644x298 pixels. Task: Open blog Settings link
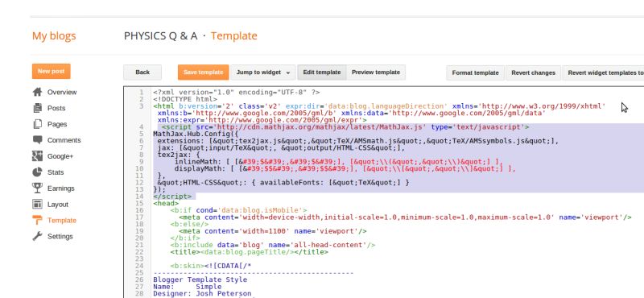(x=60, y=236)
